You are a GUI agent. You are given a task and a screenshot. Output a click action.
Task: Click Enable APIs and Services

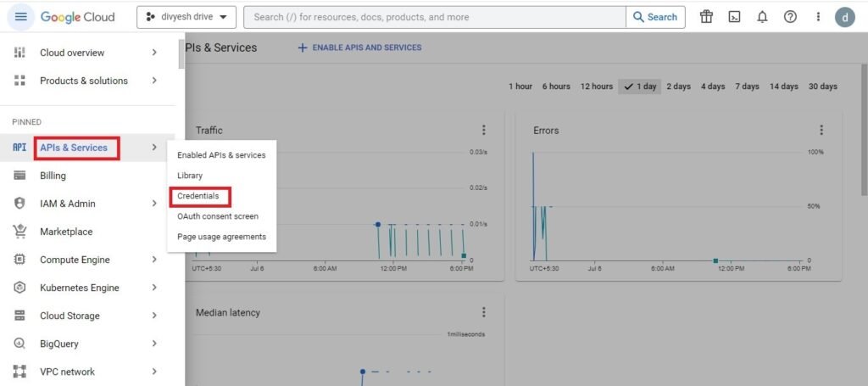coord(359,48)
